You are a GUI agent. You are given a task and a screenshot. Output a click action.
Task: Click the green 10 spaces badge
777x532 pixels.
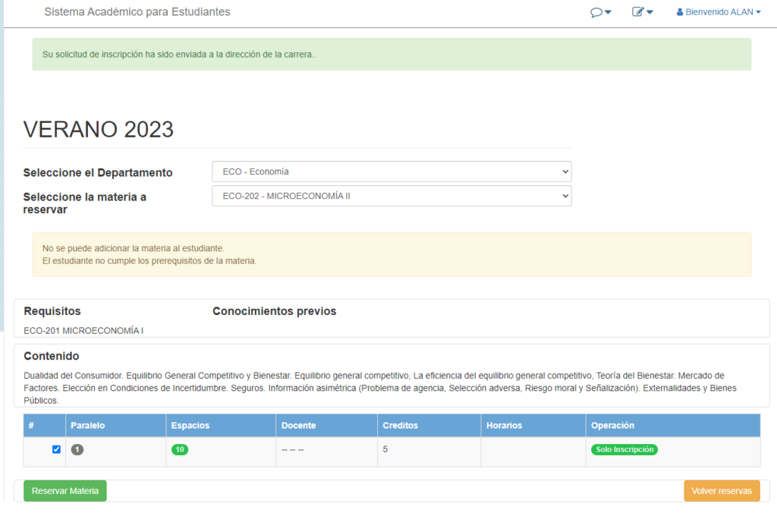180,449
